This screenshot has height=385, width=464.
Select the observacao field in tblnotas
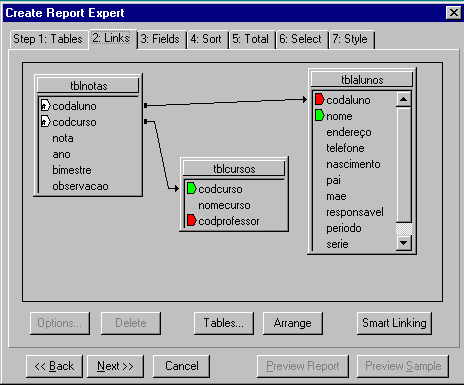click(x=80, y=186)
